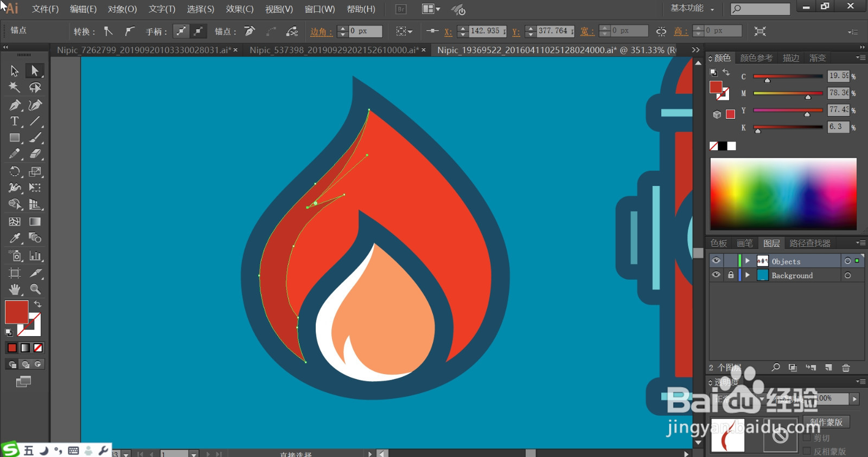Open opacity slider arrow next to 100%
Image resolution: width=868 pixels, height=457 pixels.
(854, 398)
